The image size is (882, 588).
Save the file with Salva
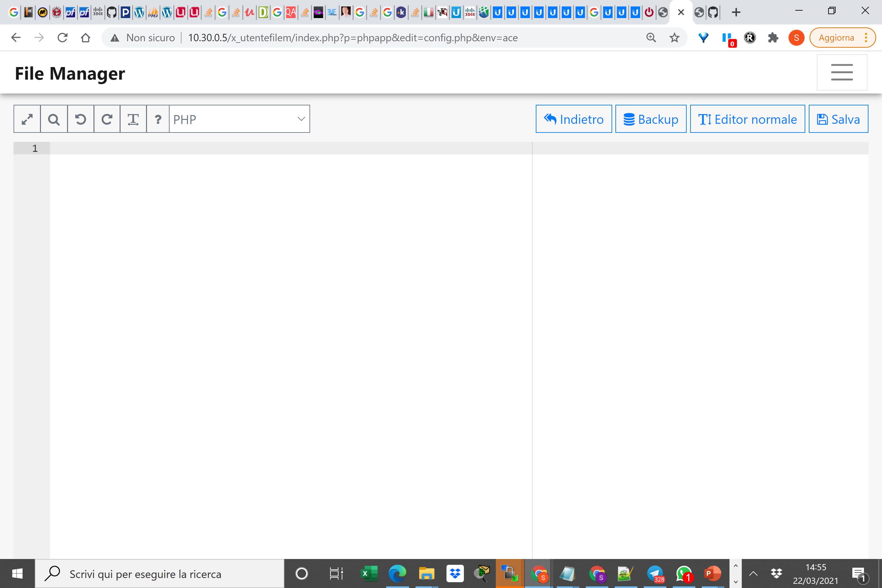tap(838, 119)
